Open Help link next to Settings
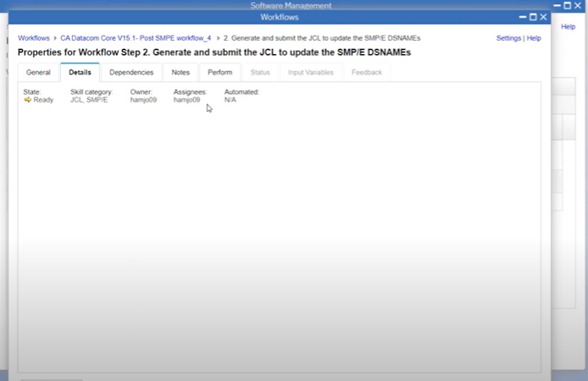Viewport: 588px width, 381px height. tap(534, 38)
